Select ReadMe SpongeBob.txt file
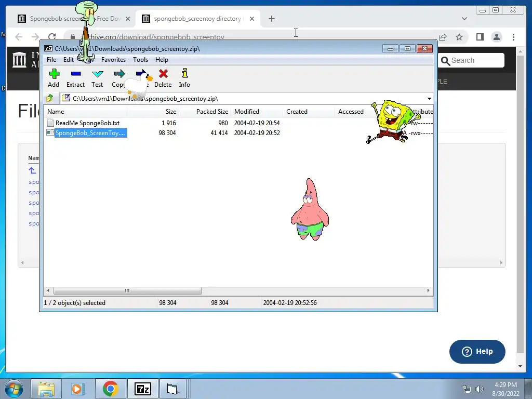The width and height of the screenshot is (532, 399). pyautogui.click(x=87, y=123)
